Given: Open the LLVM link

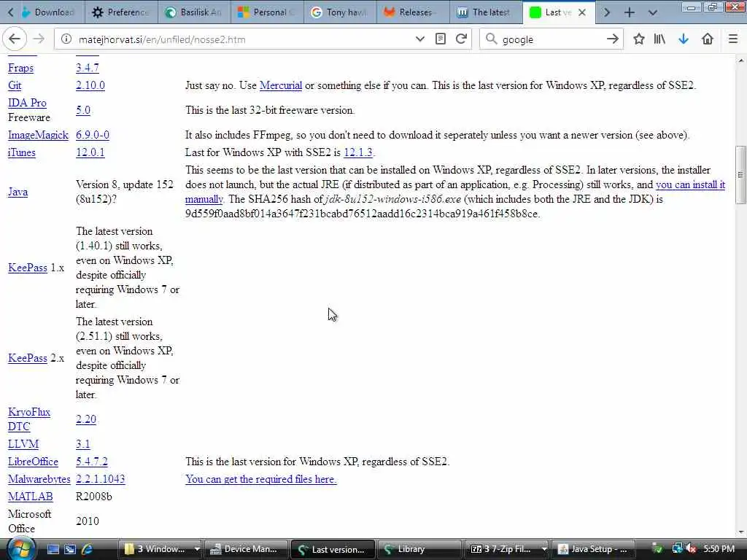Looking at the screenshot, I should (x=23, y=444).
